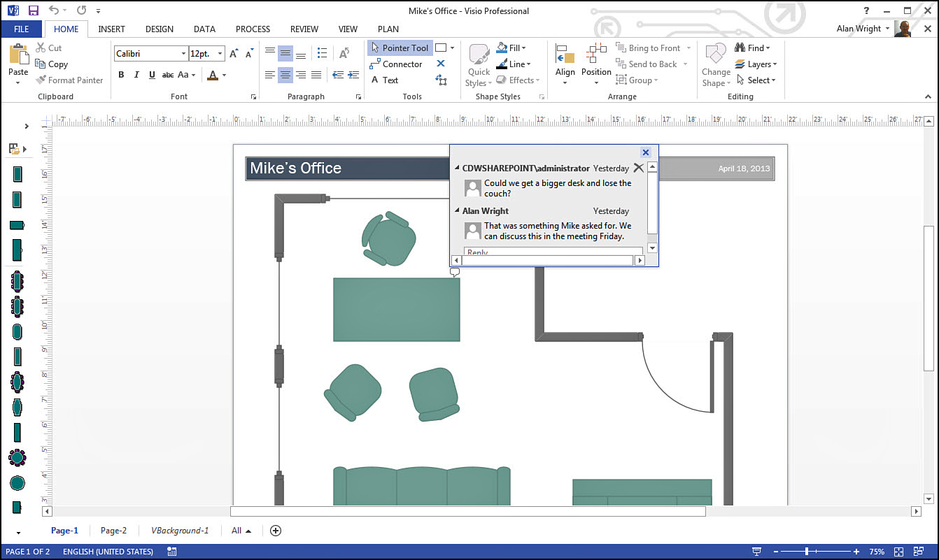939x560 pixels.
Task: Click the zoom slider handle
Action: click(807, 552)
